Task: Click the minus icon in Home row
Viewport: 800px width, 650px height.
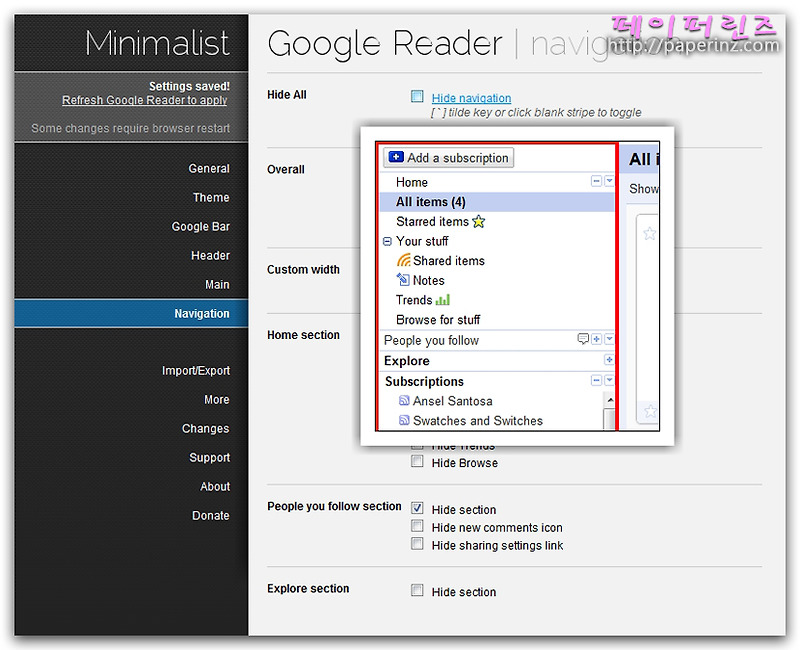Action: [596, 181]
